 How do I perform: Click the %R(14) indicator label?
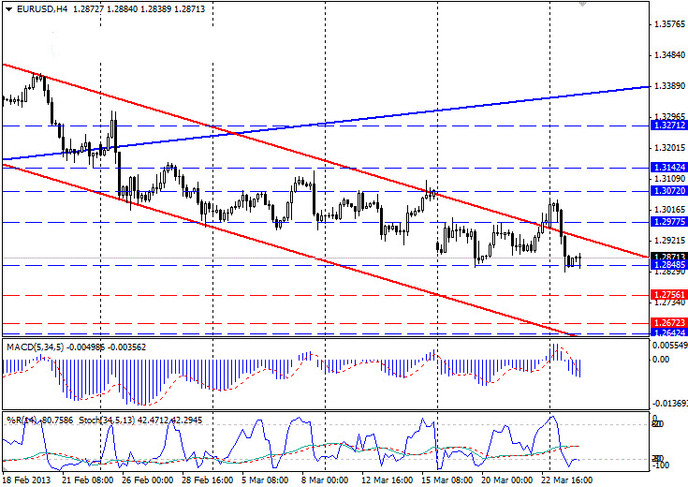click(21, 420)
